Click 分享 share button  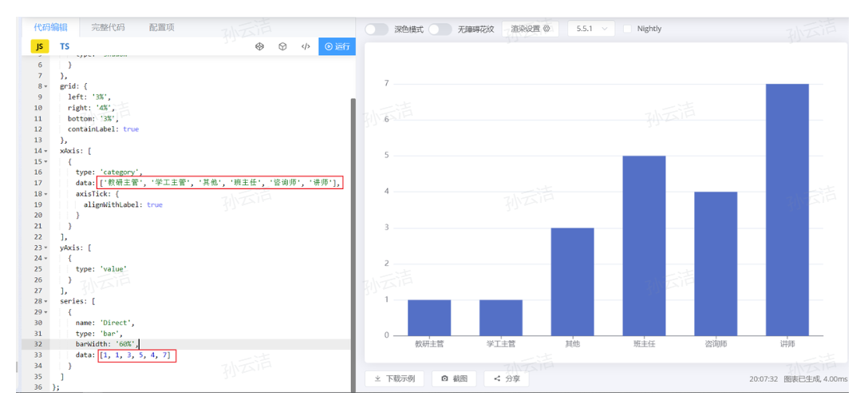507,378
